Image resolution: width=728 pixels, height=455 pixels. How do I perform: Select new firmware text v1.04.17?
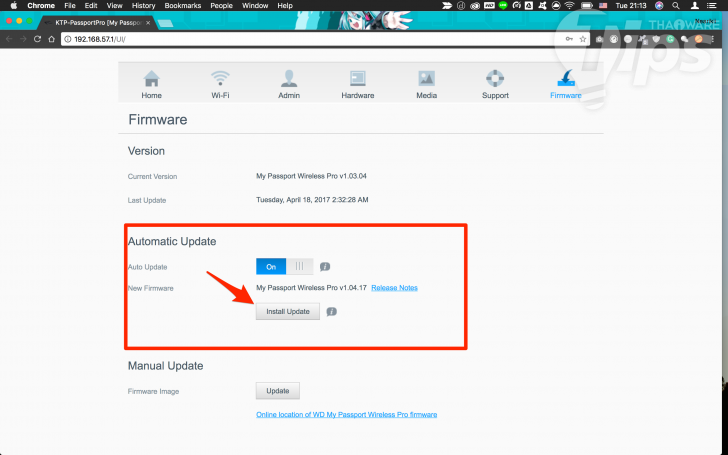click(x=312, y=288)
